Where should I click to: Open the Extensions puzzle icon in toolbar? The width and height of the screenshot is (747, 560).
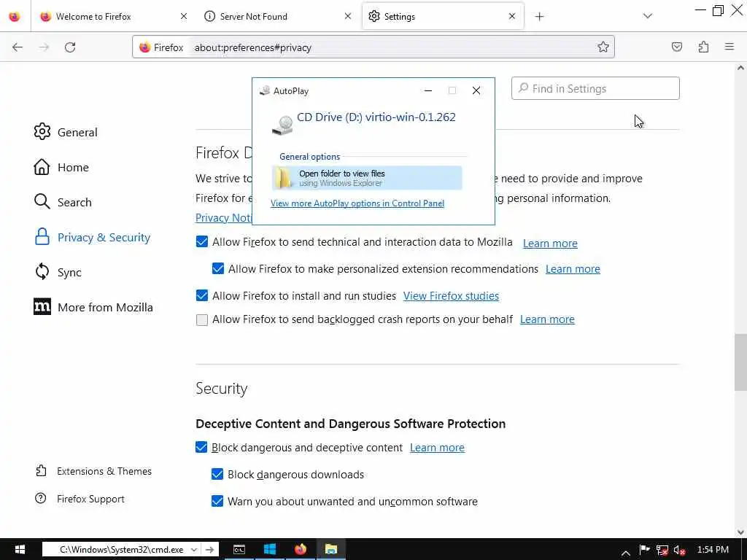(x=703, y=47)
